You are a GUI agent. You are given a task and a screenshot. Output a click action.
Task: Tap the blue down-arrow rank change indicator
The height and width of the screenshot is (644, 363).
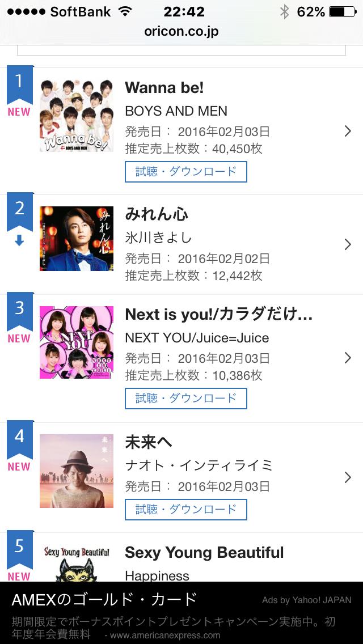tap(19, 241)
